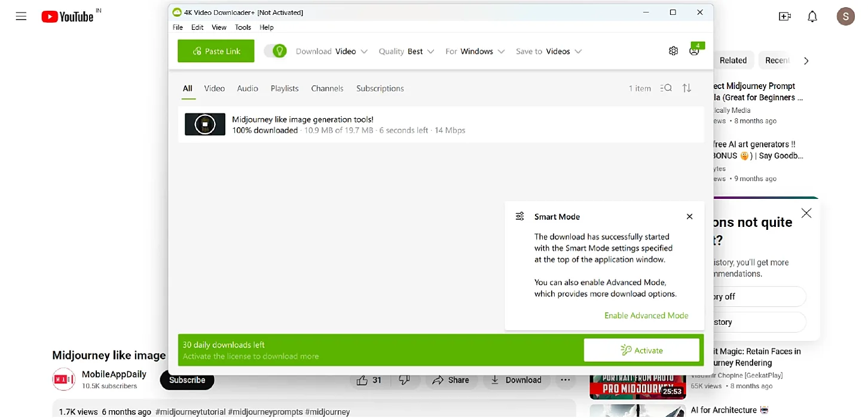The image size is (868, 418).
Task: Click the YouTube Create video icon
Action: (785, 17)
